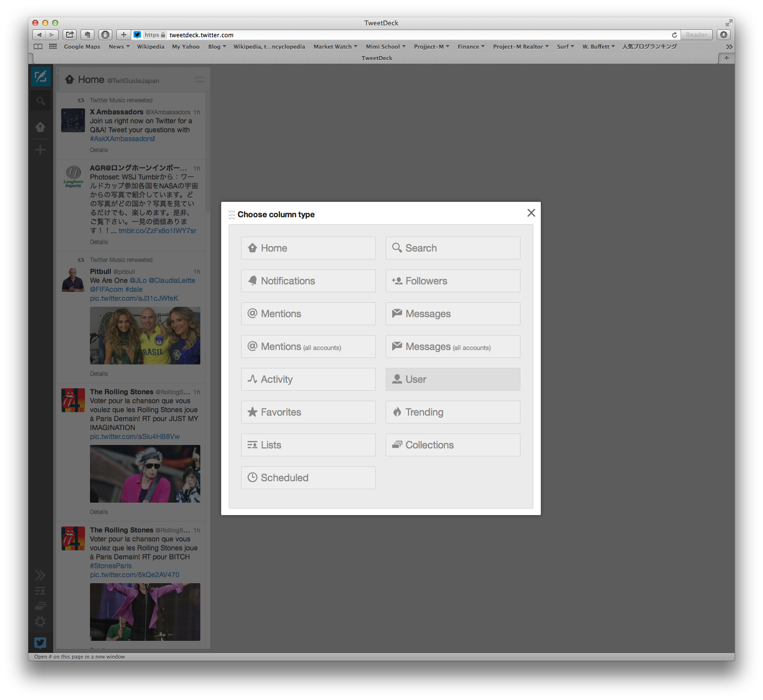The height and width of the screenshot is (700, 763).
Task: Add a Followers column
Action: (453, 281)
